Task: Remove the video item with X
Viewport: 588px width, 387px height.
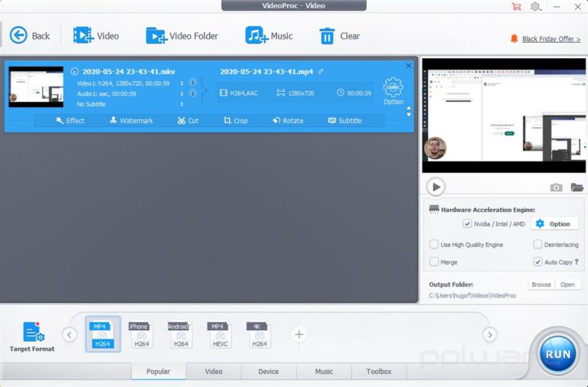Action: 408,66
